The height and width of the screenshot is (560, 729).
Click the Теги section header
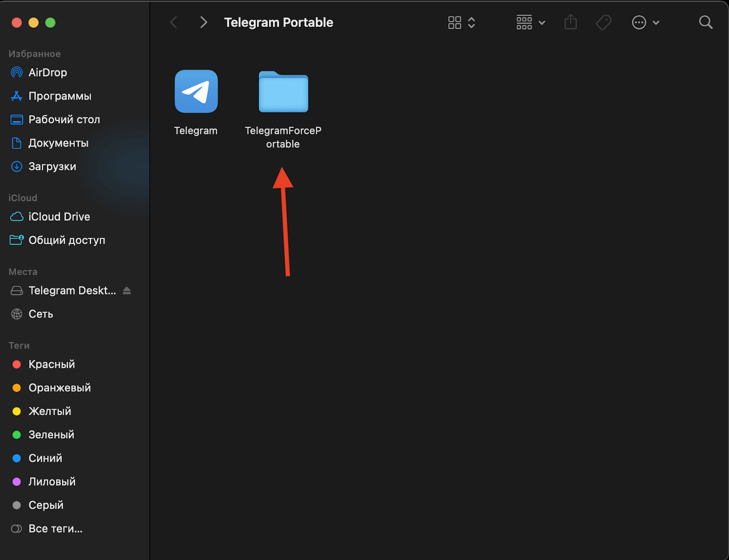[19, 346]
